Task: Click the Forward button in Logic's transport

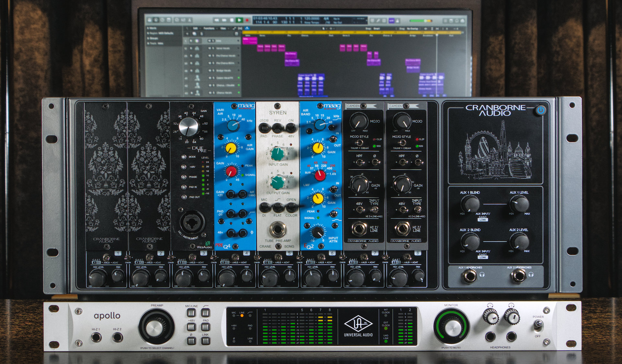Action: [224, 20]
